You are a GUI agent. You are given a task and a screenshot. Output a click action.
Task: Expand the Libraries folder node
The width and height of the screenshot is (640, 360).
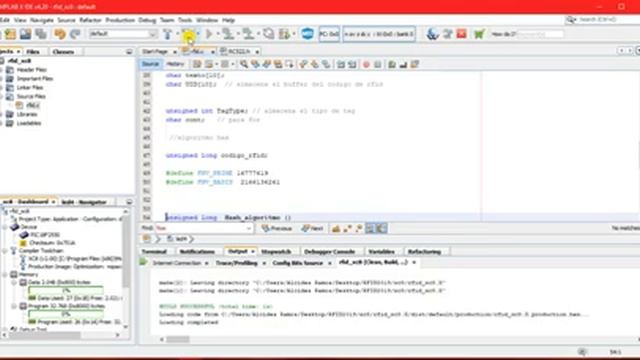pos(2,114)
